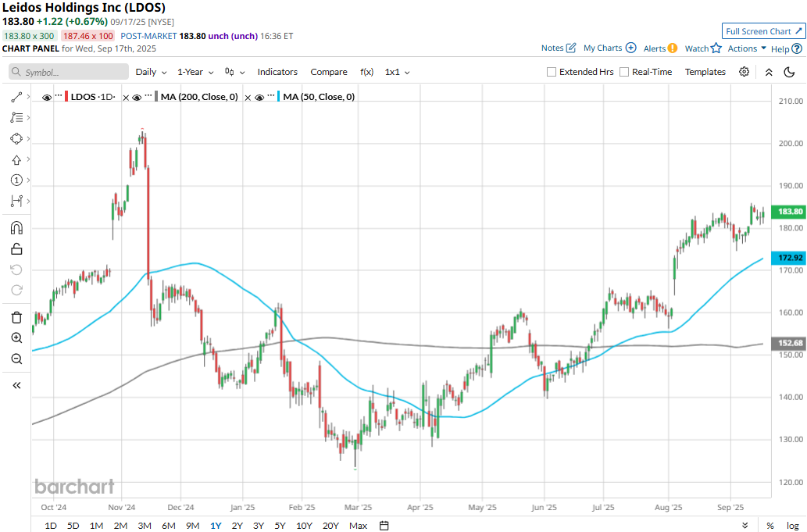Expand bottom panel double-down chevron
This screenshot has height=532, width=807.
click(745, 525)
